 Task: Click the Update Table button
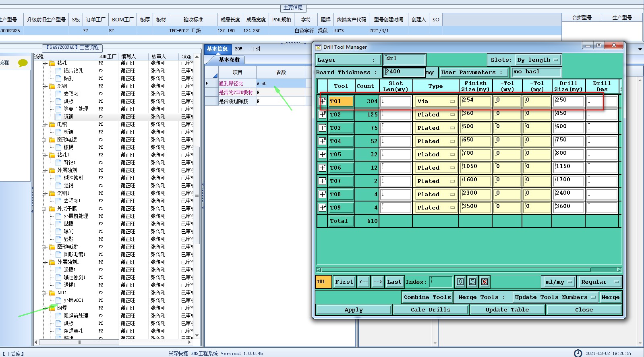pyautogui.click(x=507, y=309)
